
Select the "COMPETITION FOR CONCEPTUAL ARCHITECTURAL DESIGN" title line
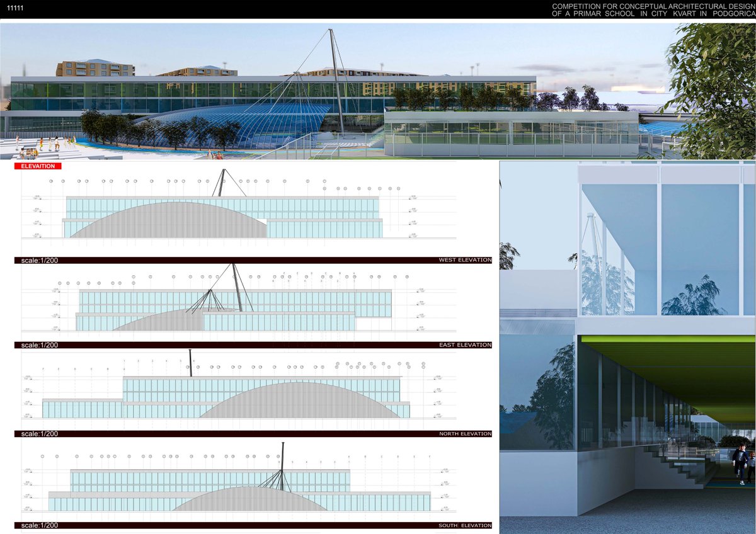653,6
